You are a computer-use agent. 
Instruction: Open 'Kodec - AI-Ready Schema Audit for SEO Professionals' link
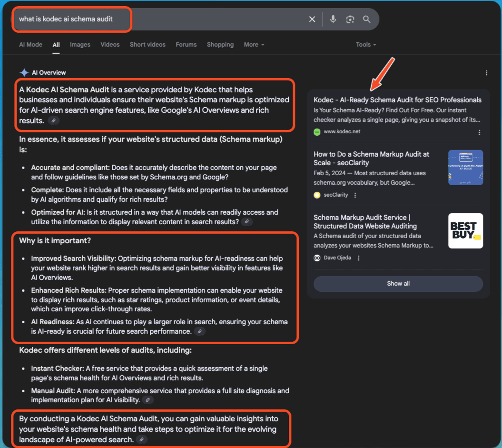click(397, 100)
